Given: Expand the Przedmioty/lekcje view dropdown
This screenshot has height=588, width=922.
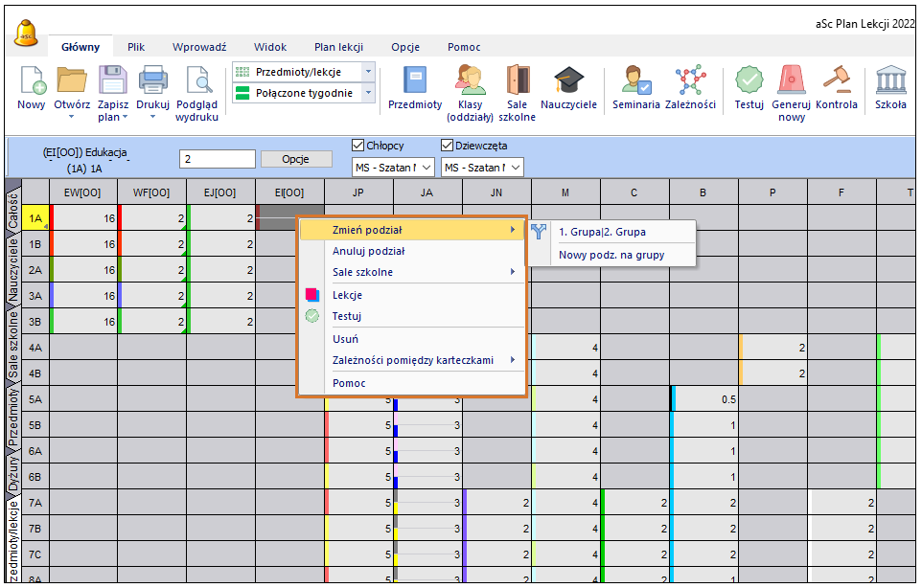Looking at the screenshot, I should 368,72.
